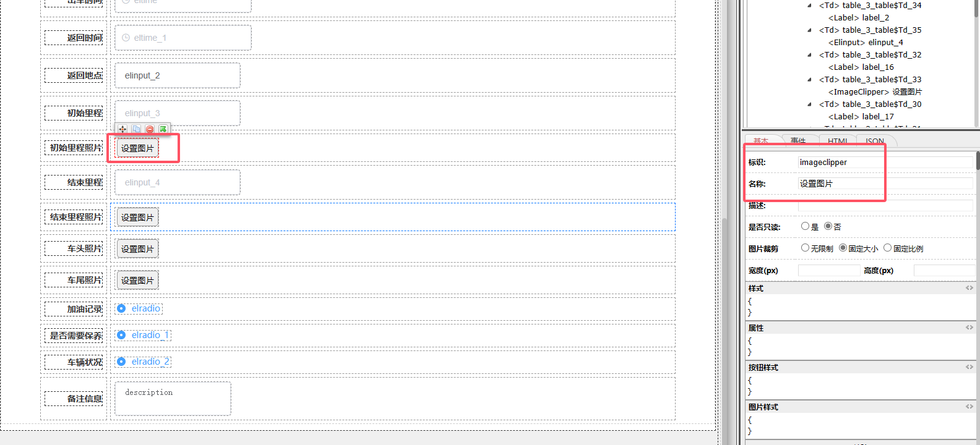Viewport: 980px width, 445px height.
Task: Switch to the HTML tab
Action: point(838,141)
